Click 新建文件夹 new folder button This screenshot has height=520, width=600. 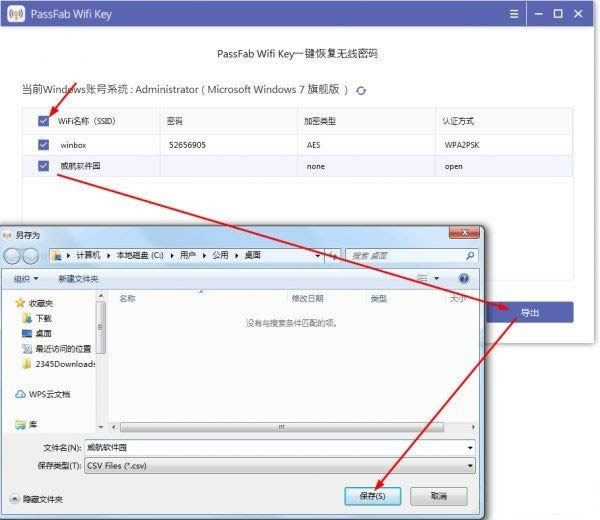(78, 279)
